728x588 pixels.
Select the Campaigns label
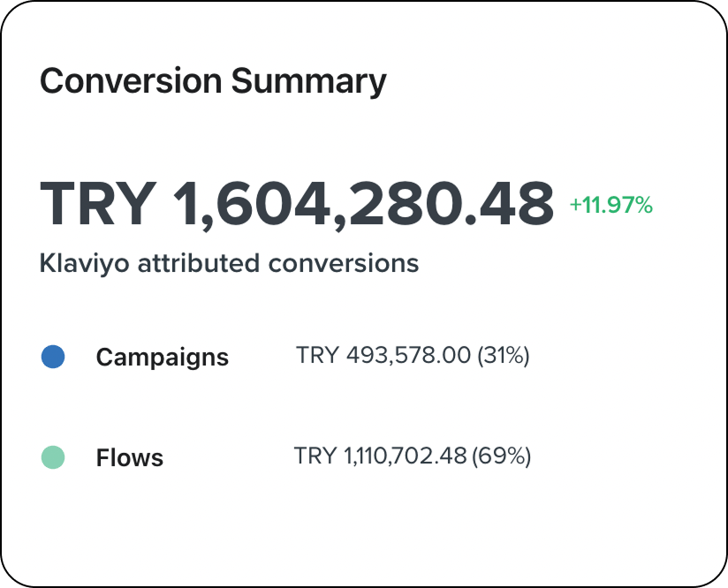point(162,358)
